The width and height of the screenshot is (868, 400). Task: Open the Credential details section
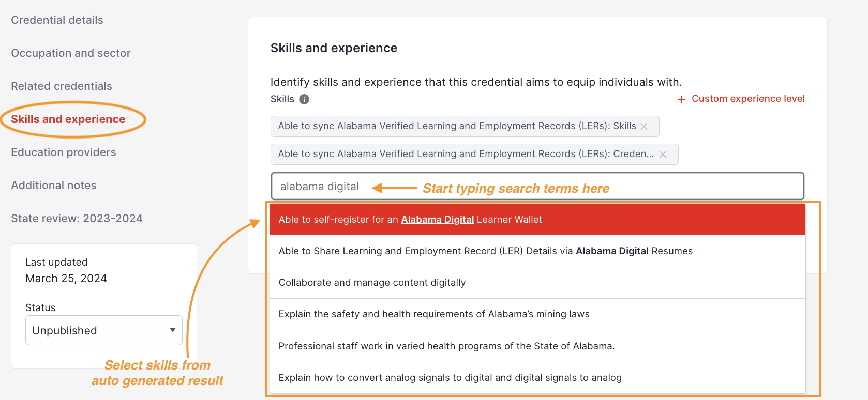pyautogui.click(x=57, y=20)
